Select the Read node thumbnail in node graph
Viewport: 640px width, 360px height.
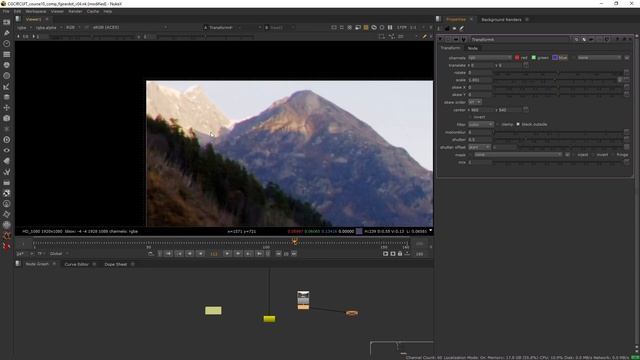click(303, 298)
